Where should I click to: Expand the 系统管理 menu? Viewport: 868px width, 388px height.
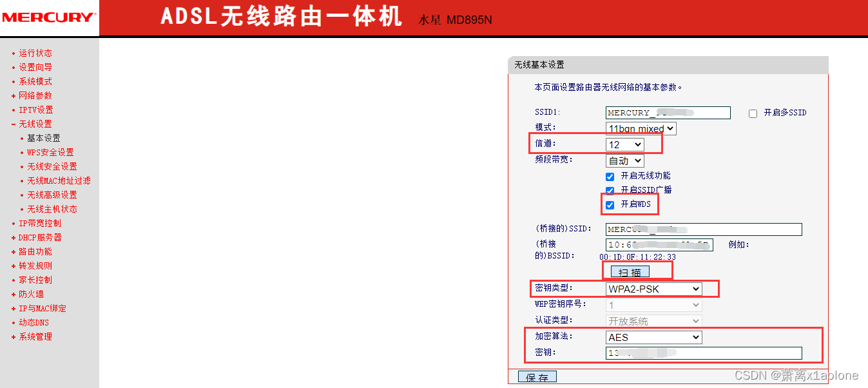pyautogui.click(x=35, y=336)
